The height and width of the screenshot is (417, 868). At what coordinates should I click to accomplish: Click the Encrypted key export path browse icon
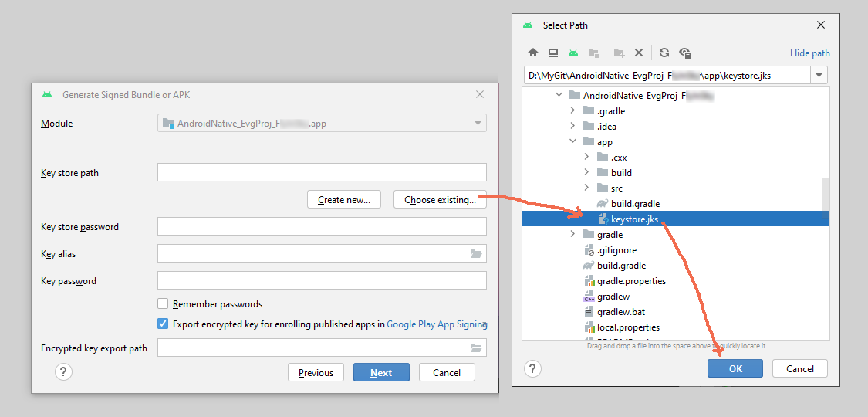(x=476, y=348)
